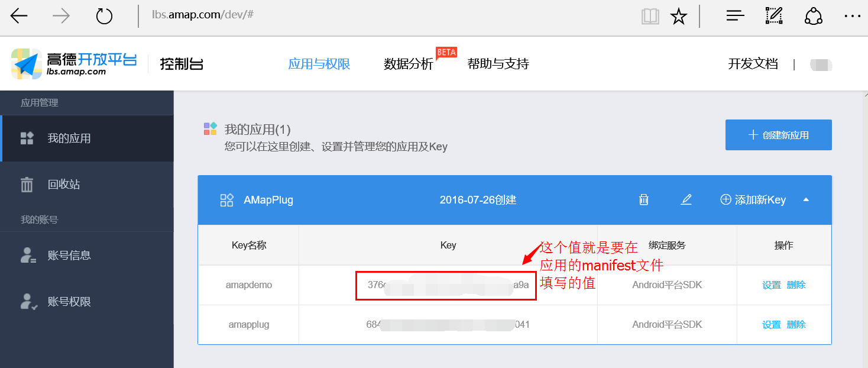The width and height of the screenshot is (868, 368).
Task: Click the 回收站 trash bin icon
Action: 27,185
